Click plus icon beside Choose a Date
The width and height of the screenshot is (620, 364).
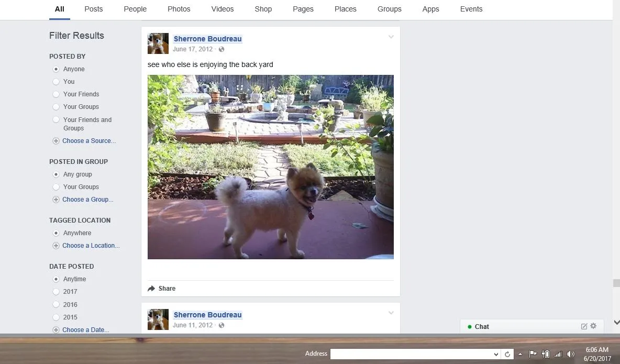click(56, 330)
